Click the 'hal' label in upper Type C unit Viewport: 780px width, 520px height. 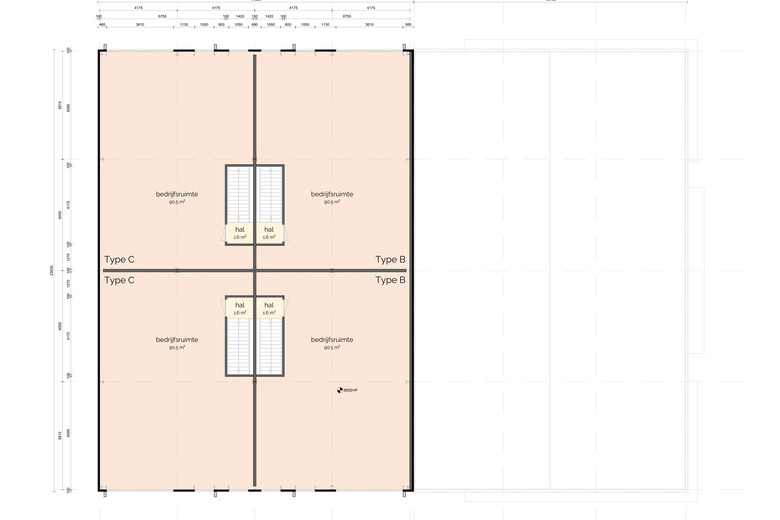[x=240, y=229]
